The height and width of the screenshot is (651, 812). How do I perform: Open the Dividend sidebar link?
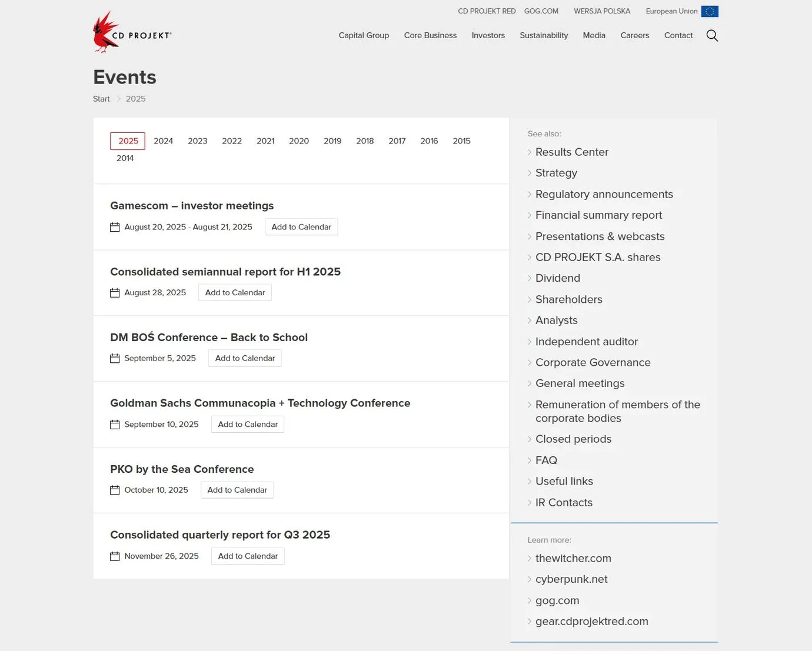click(x=558, y=278)
